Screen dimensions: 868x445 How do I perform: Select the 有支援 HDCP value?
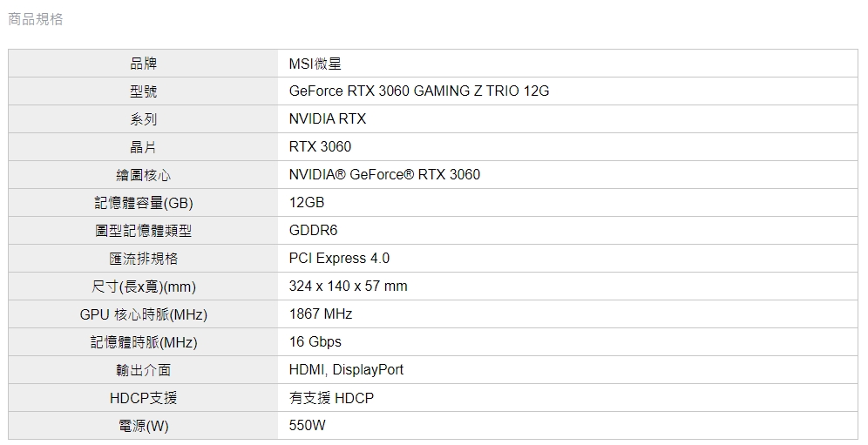[x=331, y=398]
